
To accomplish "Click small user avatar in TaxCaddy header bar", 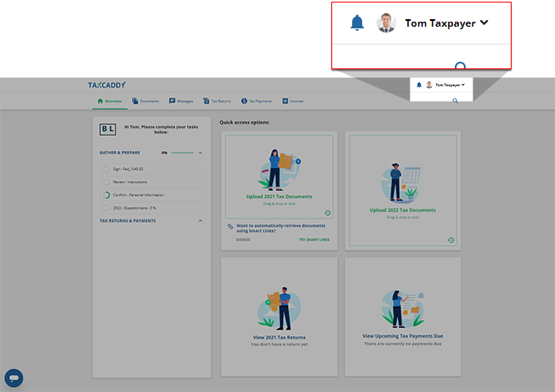I will click(x=429, y=85).
